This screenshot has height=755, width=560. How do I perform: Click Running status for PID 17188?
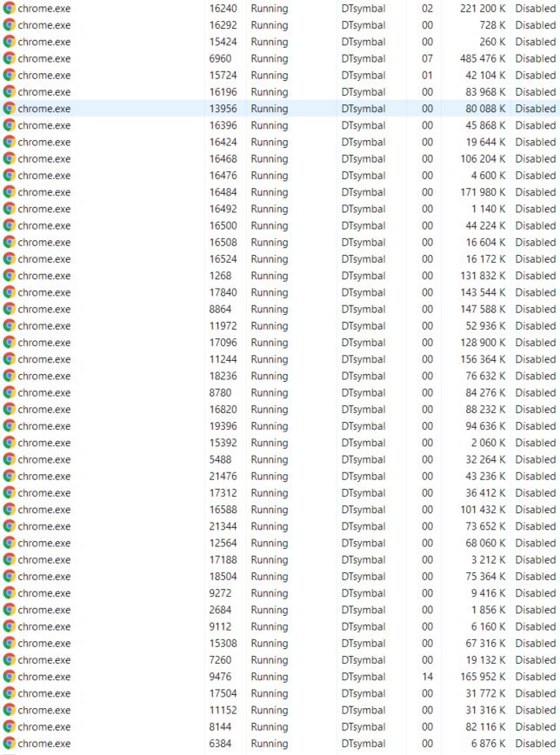click(270, 560)
